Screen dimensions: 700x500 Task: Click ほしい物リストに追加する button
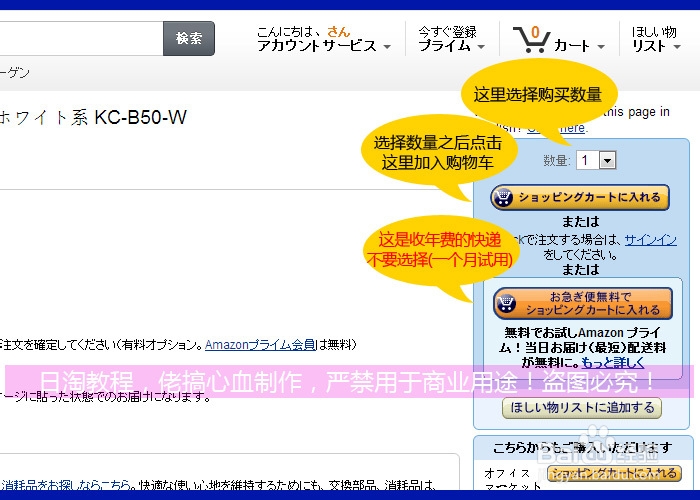click(x=582, y=408)
